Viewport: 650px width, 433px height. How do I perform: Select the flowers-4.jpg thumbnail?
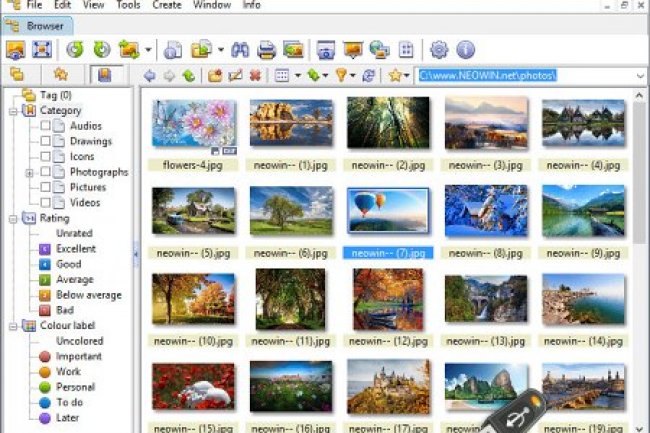pyautogui.click(x=193, y=124)
